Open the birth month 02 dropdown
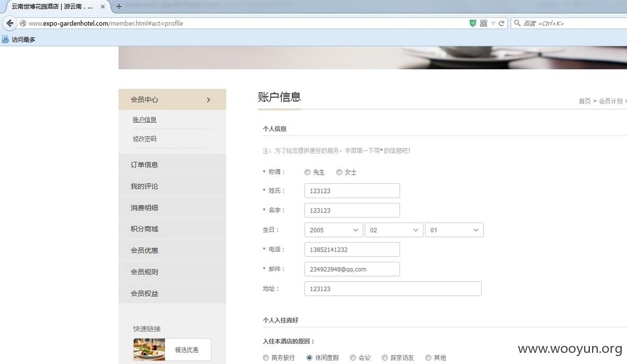The image size is (627, 364). pyautogui.click(x=394, y=230)
